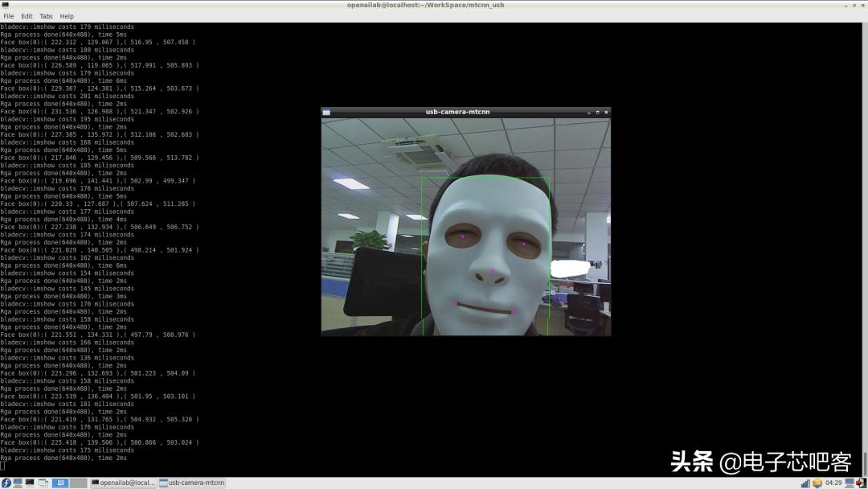
Task: Click the terminal's vertical scrollbar thumb
Action: (866, 464)
